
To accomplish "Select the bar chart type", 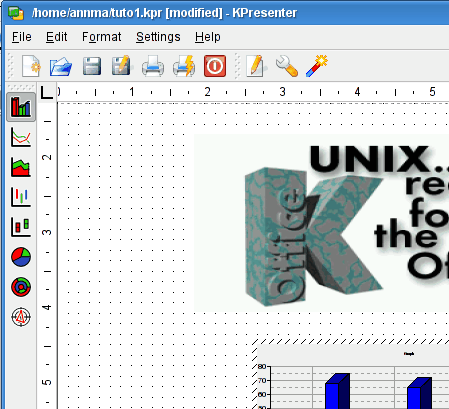I will 21,107.
